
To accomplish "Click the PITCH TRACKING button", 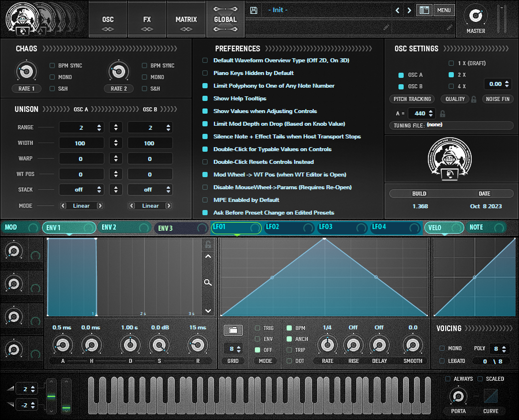I will (412, 99).
